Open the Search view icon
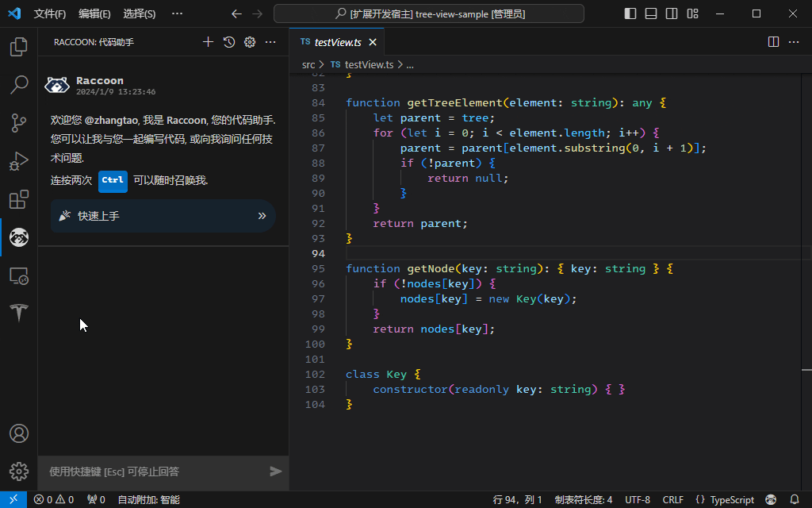Screen dimensions: 812x508 click(x=18, y=84)
